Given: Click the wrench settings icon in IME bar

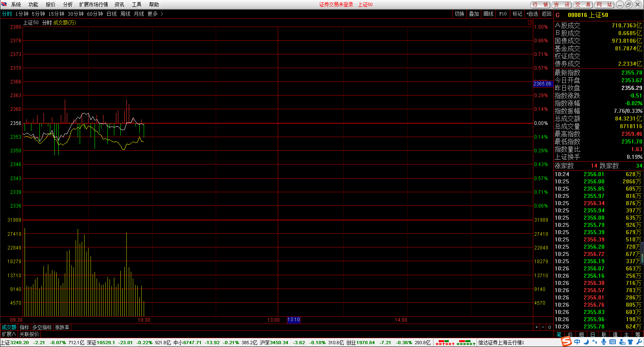Looking at the screenshot, I should 639,342.
